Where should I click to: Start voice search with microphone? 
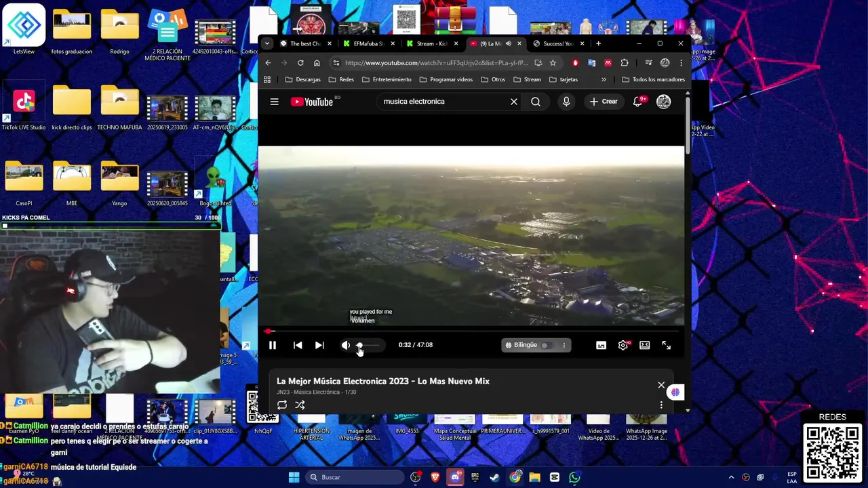tap(566, 102)
